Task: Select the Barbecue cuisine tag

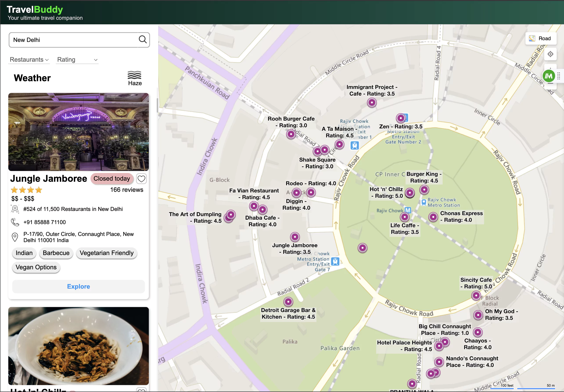Action: 56,253
